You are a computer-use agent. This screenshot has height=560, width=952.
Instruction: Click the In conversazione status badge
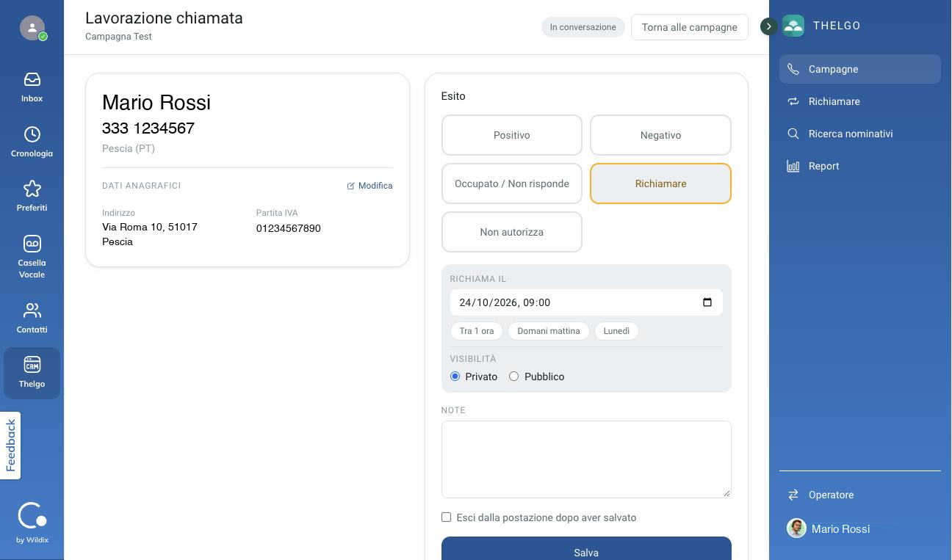tap(583, 27)
